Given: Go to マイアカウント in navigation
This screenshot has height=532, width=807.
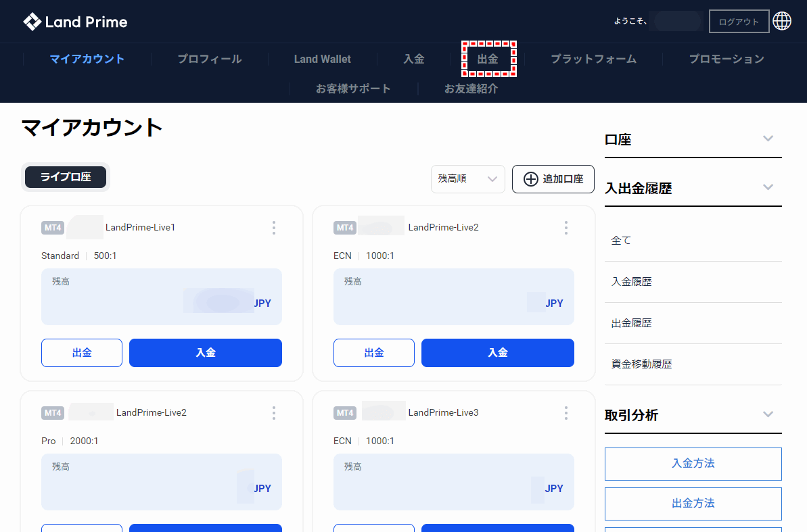Looking at the screenshot, I should click(87, 59).
